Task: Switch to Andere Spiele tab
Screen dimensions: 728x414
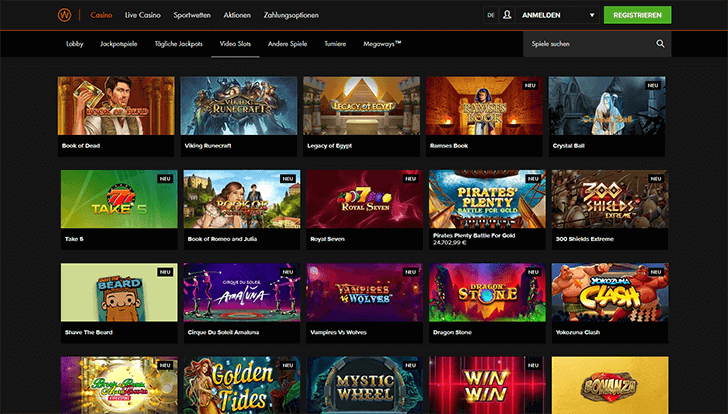Action: [287, 44]
